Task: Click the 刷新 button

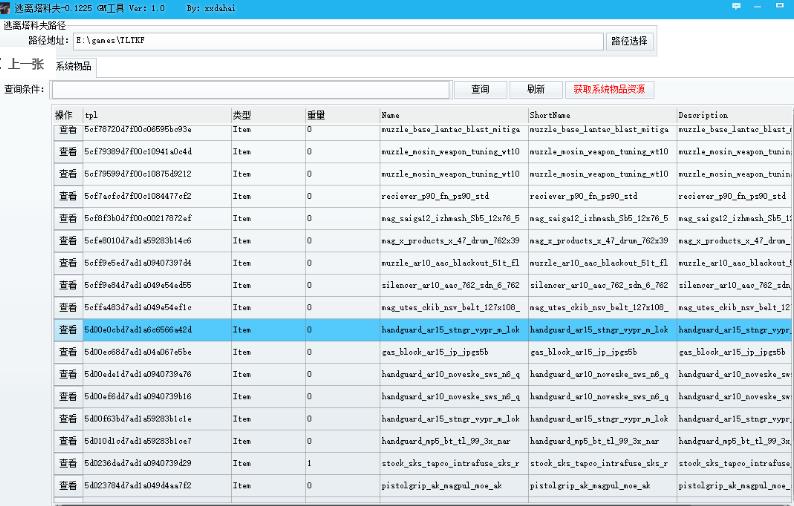Action: point(536,90)
